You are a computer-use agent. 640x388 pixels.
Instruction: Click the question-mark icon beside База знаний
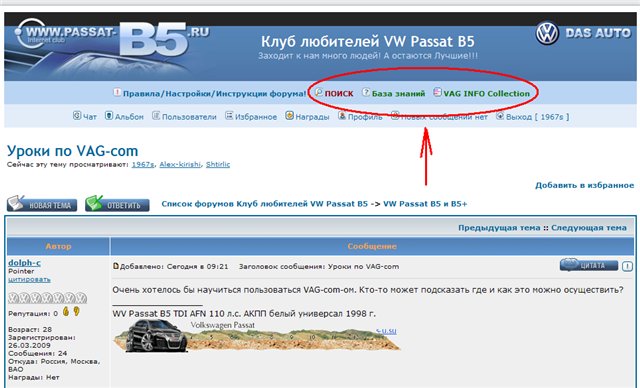[x=366, y=93]
